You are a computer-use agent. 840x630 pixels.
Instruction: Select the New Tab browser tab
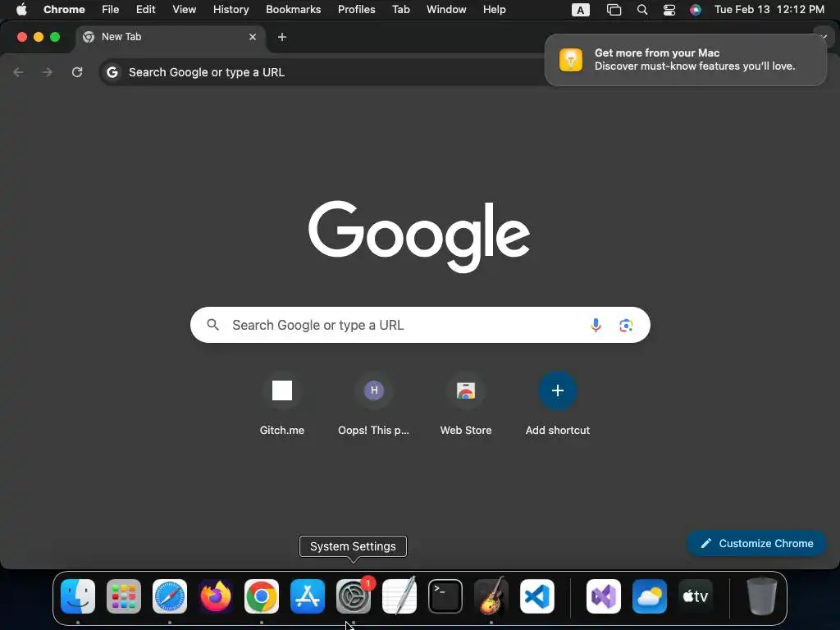(171, 37)
